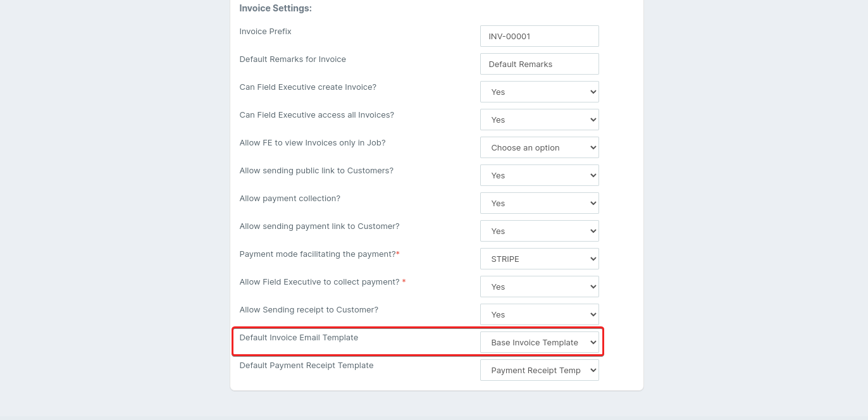This screenshot has width=868, height=420.
Task: Focus the Default Remarks for Invoice field
Action: click(x=539, y=64)
